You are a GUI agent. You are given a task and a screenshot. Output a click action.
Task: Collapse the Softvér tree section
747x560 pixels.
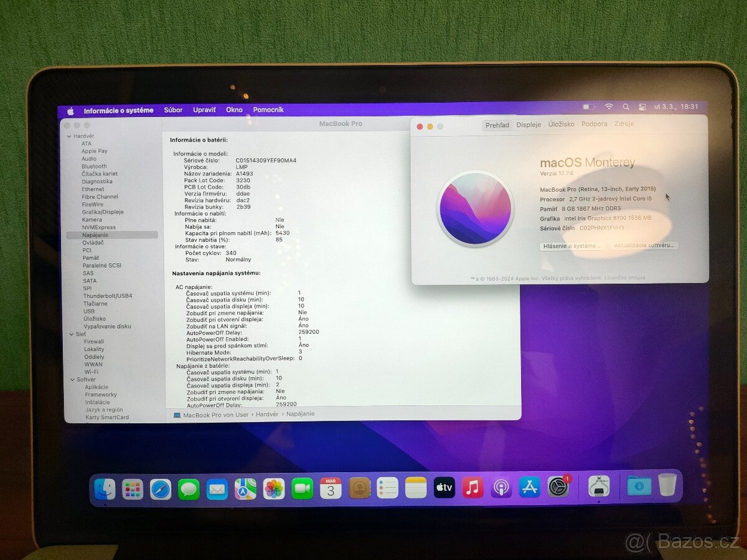[72, 379]
